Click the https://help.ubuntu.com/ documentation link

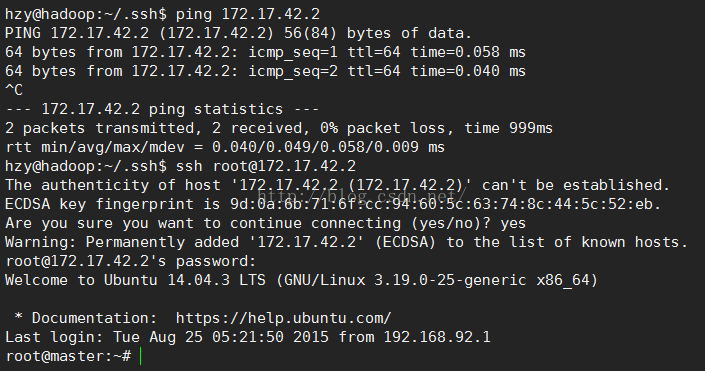coord(284,318)
